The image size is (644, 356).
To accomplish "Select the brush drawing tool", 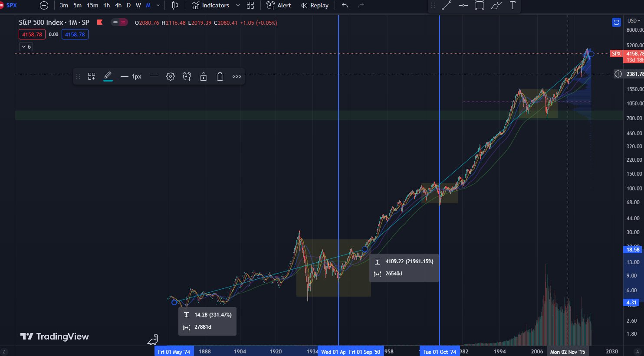I will coord(496,6).
